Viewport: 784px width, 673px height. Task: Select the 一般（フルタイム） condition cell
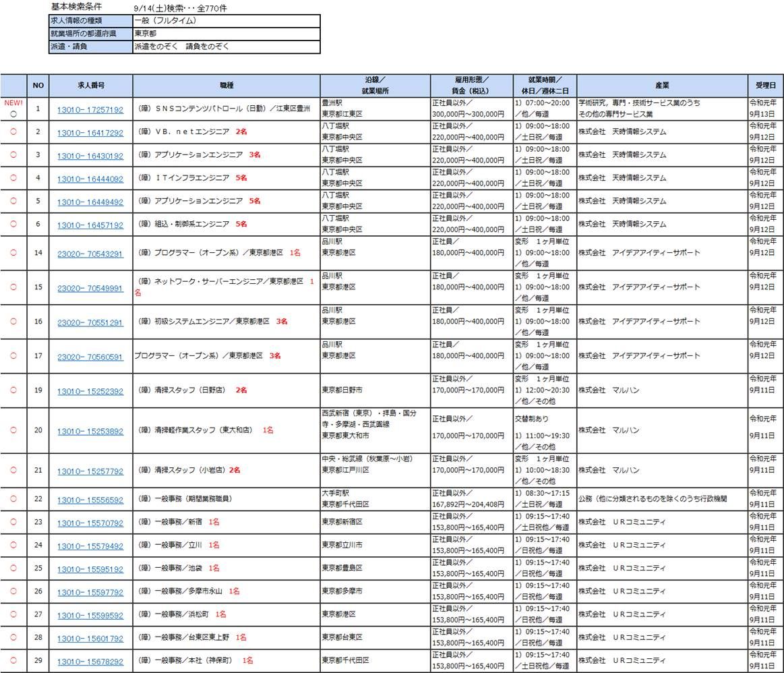(x=227, y=20)
